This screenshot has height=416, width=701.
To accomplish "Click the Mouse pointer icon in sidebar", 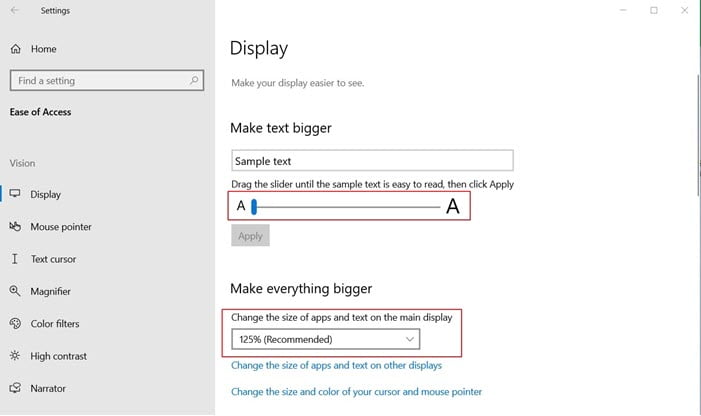I will [x=15, y=227].
